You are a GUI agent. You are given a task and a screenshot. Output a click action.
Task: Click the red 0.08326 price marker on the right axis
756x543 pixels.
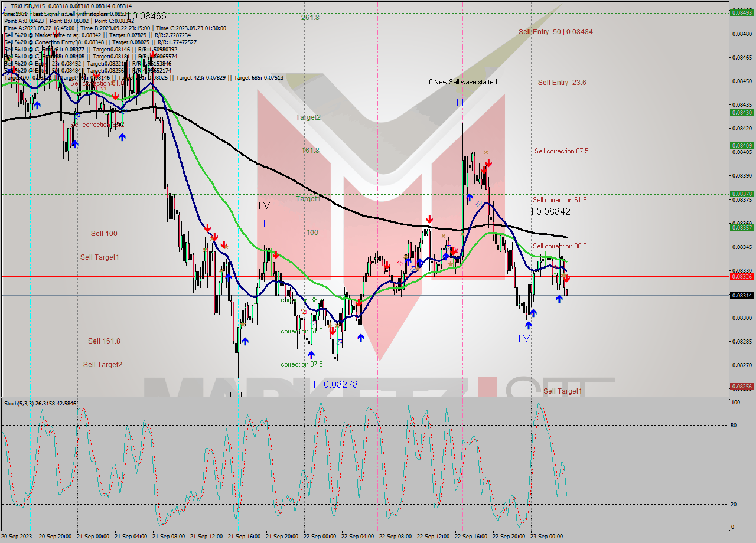[x=741, y=276]
